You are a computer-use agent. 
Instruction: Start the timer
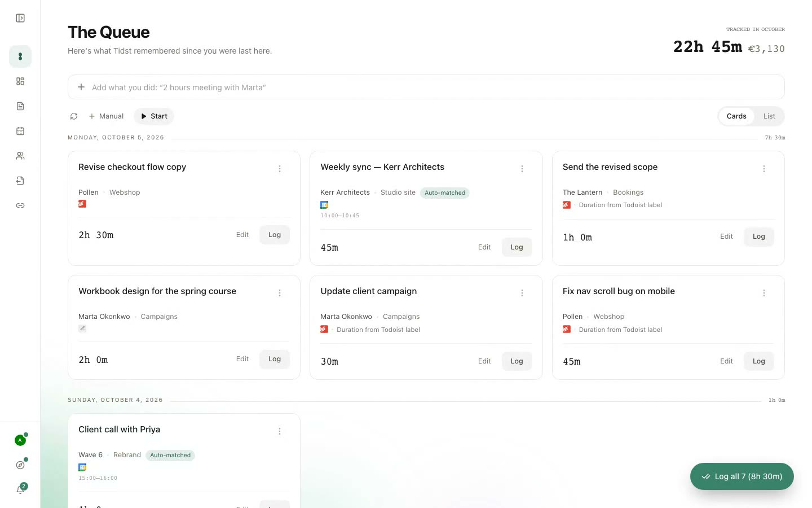(x=154, y=116)
